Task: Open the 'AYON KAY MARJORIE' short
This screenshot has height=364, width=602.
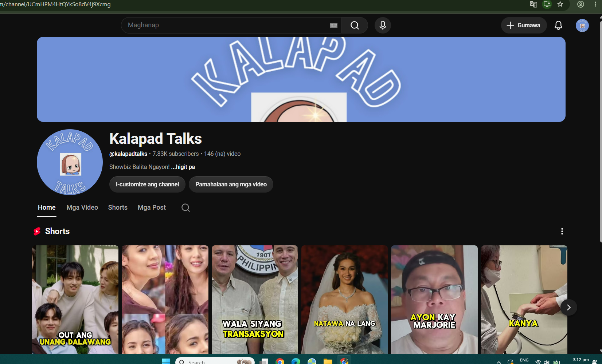Action: [x=434, y=300]
